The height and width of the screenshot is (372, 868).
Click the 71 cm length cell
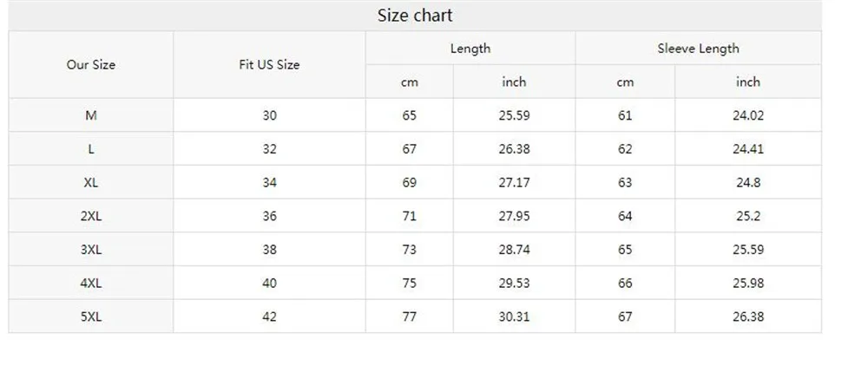pos(409,216)
